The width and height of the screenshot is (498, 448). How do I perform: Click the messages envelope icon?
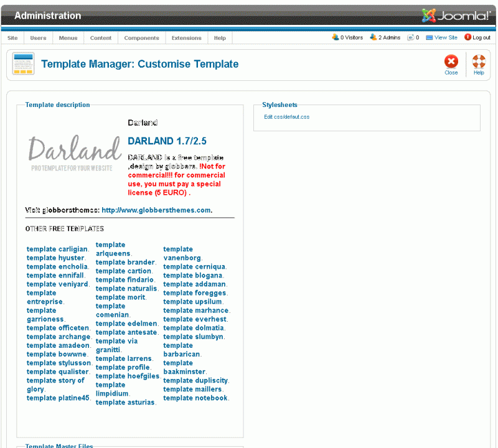point(411,37)
